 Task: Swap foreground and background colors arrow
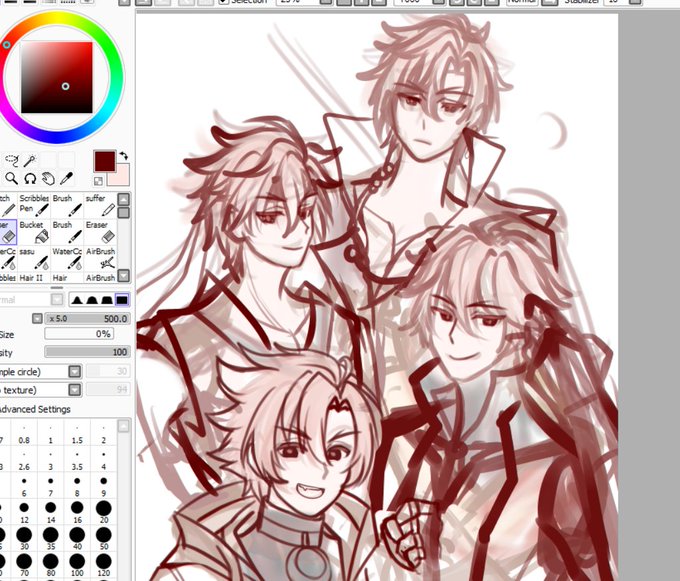click(124, 155)
